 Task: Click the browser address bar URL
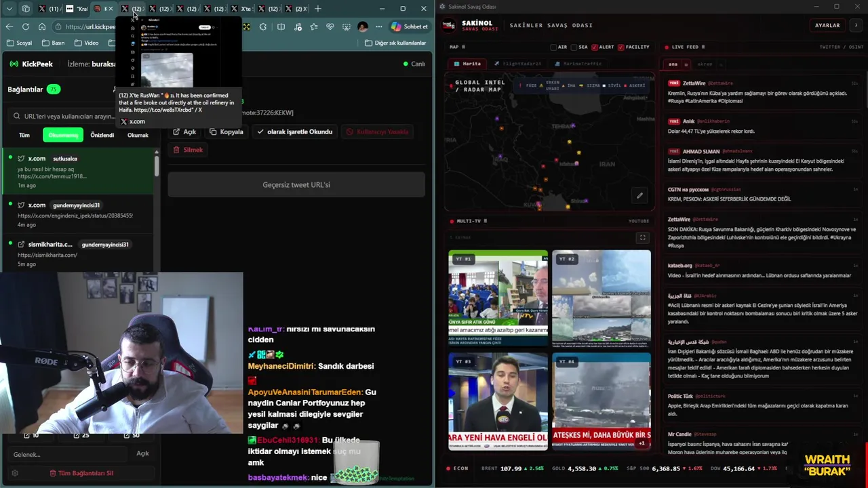(x=90, y=26)
